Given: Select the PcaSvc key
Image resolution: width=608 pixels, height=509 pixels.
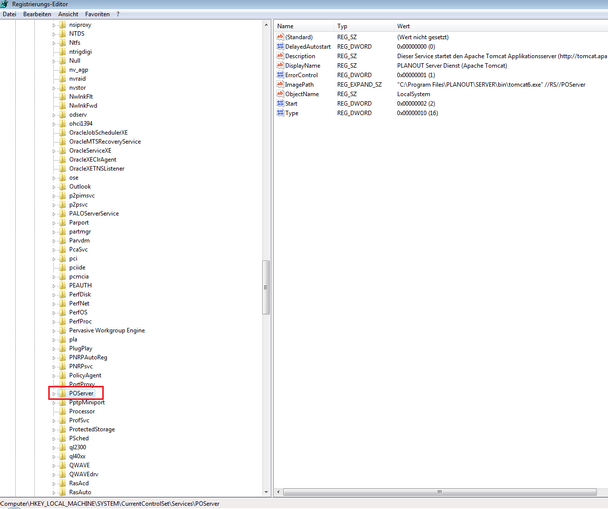Looking at the screenshot, I should pyautogui.click(x=78, y=249).
